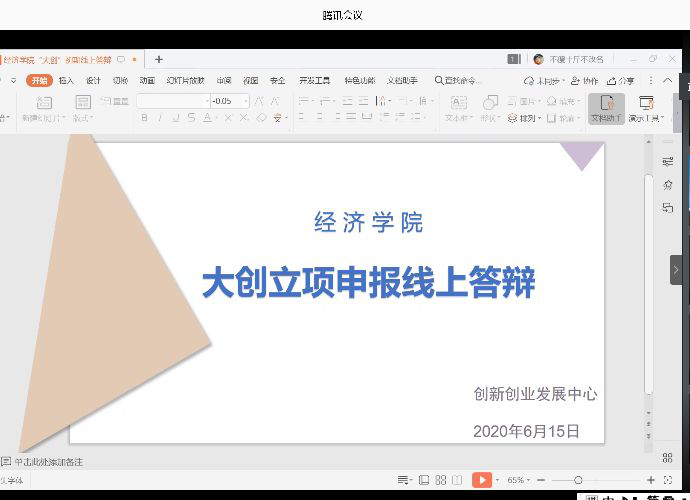Insert a text box (文本框)
The image size is (690, 500).
457,108
